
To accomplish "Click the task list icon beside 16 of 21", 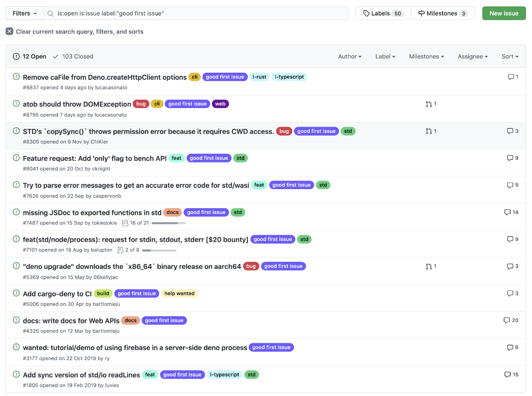I will (x=125, y=223).
